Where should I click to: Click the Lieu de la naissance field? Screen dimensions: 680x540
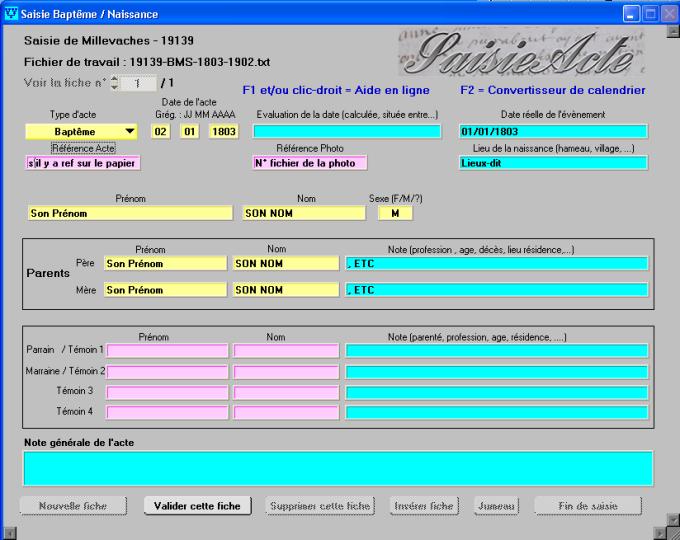coord(553,163)
